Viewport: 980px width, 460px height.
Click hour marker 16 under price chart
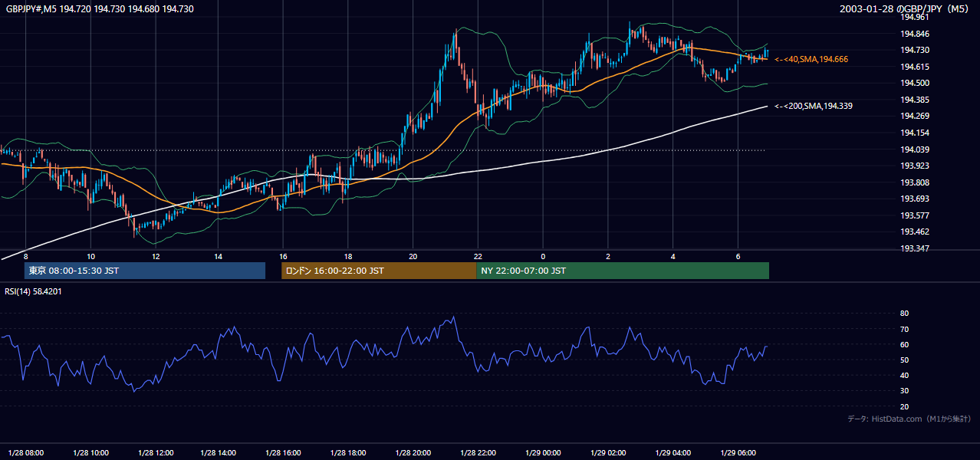coord(283,256)
